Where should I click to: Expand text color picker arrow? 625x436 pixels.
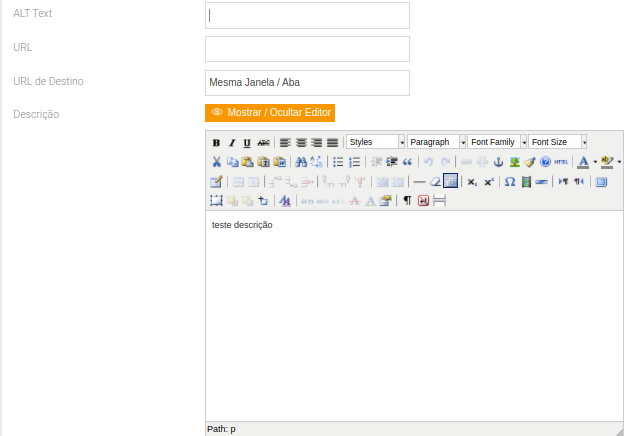click(x=595, y=162)
